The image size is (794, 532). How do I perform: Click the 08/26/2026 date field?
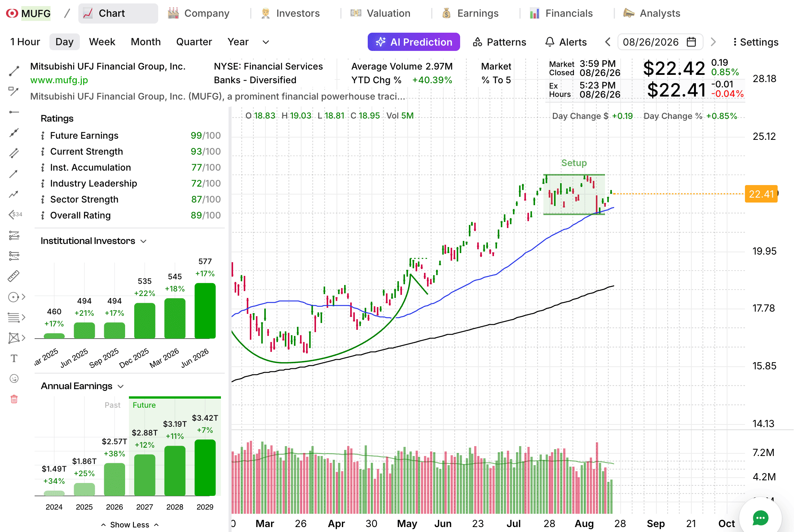click(x=660, y=42)
